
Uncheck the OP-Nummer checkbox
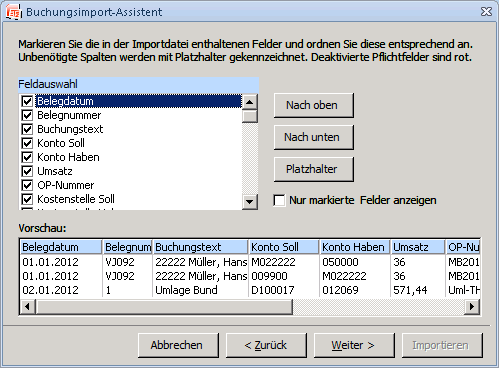[x=27, y=185]
